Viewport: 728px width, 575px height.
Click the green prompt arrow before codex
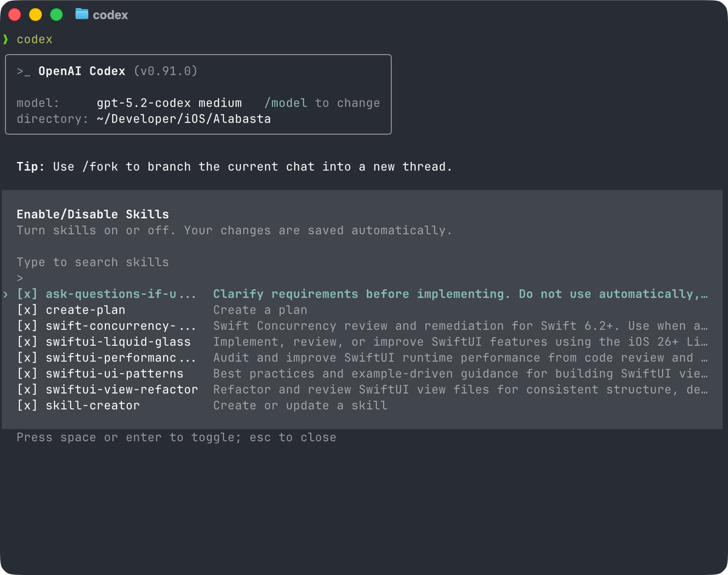pos(5,39)
